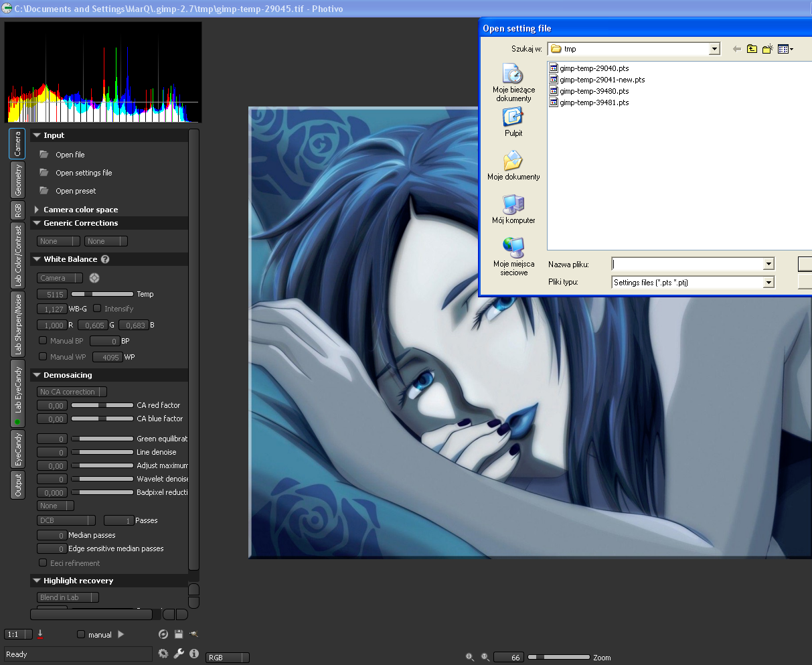Screen dimensions: 812x665
Task: Collapse the Generic Corrections section
Action: 37,223
